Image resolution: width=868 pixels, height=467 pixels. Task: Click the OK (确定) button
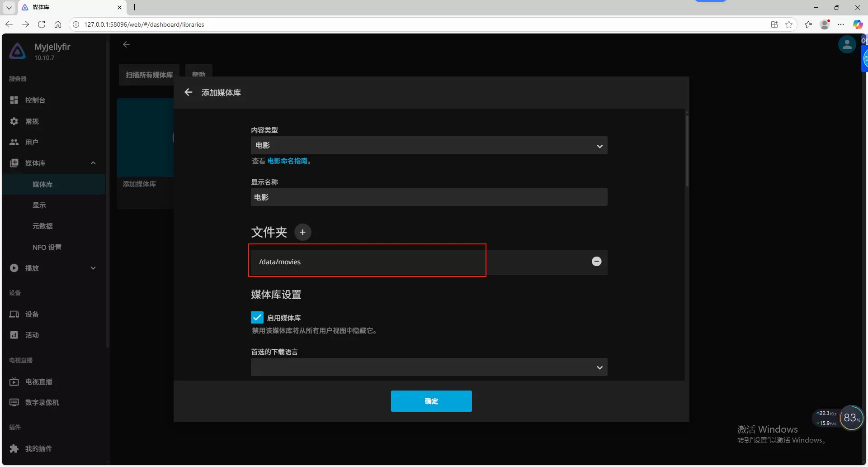(431, 401)
